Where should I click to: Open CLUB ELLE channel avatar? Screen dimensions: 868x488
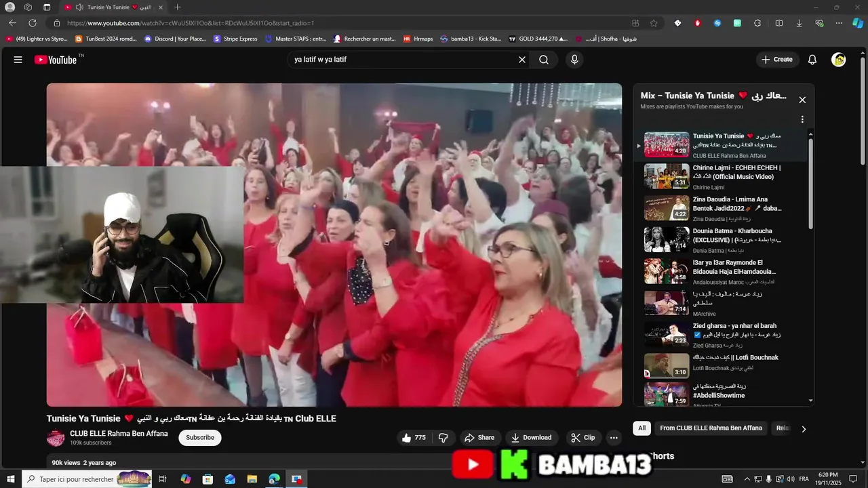56,438
